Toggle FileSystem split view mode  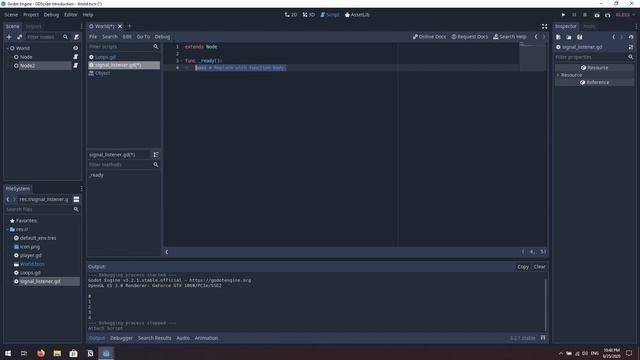(x=76, y=199)
